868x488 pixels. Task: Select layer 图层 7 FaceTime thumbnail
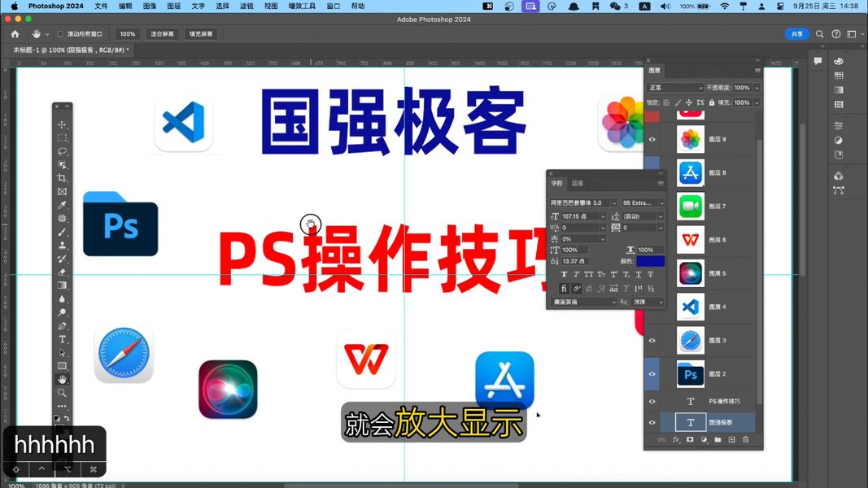(691, 207)
